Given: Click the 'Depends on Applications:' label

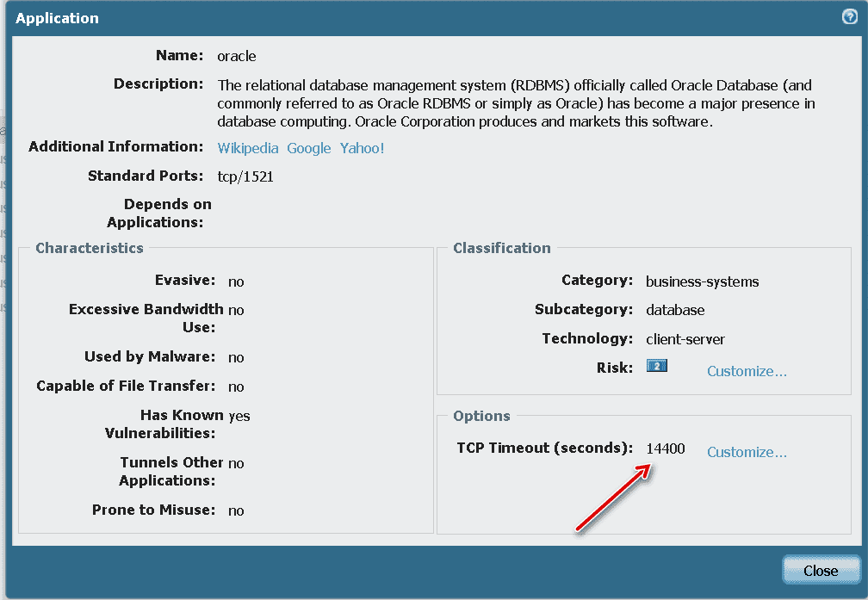Looking at the screenshot, I should [159, 213].
